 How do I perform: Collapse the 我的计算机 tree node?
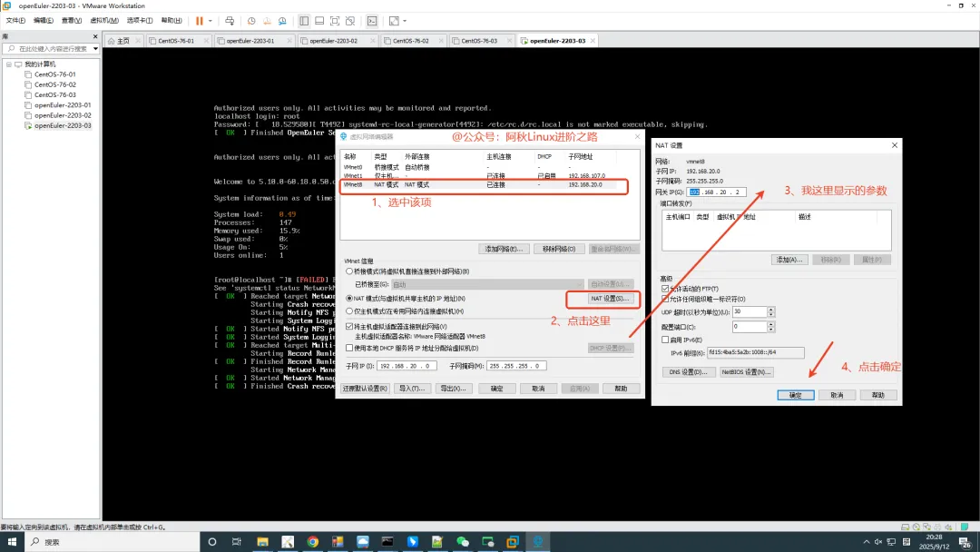[x=7, y=64]
